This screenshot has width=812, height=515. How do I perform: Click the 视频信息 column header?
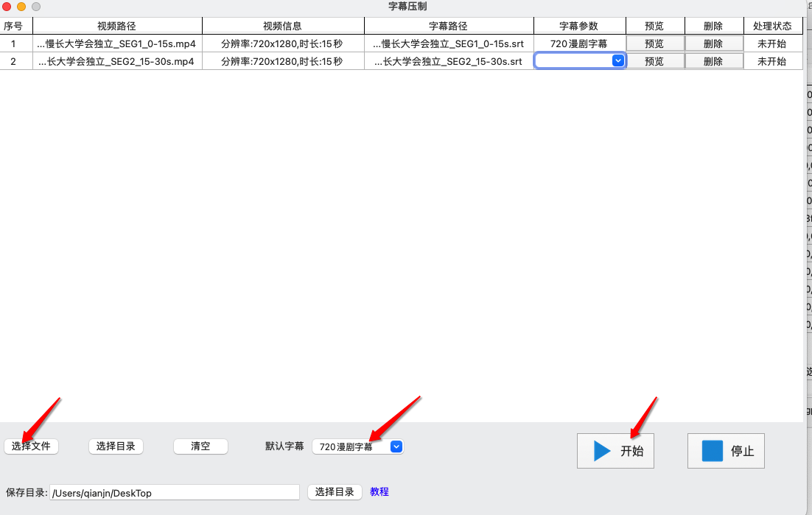pos(283,26)
